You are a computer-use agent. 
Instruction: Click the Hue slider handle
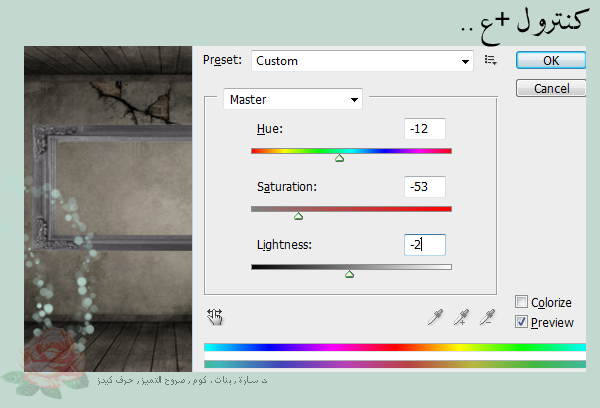click(x=339, y=158)
